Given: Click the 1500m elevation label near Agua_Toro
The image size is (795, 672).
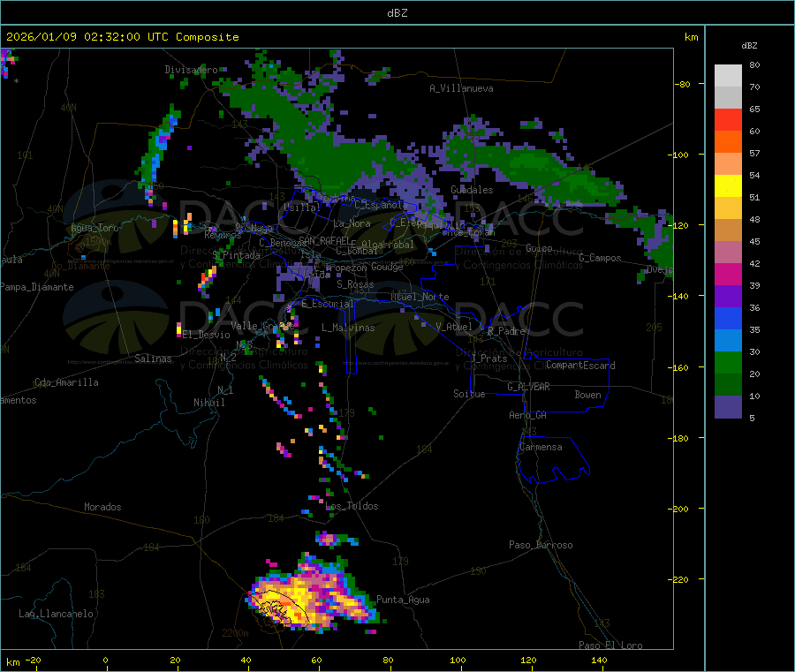Looking at the screenshot, I should [97, 242].
